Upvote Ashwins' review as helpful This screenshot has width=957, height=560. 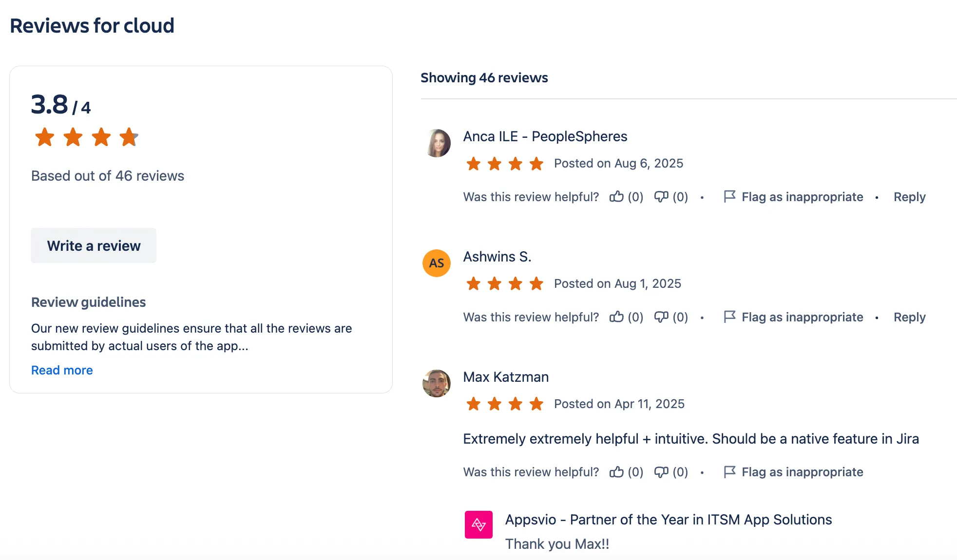coord(617,317)
